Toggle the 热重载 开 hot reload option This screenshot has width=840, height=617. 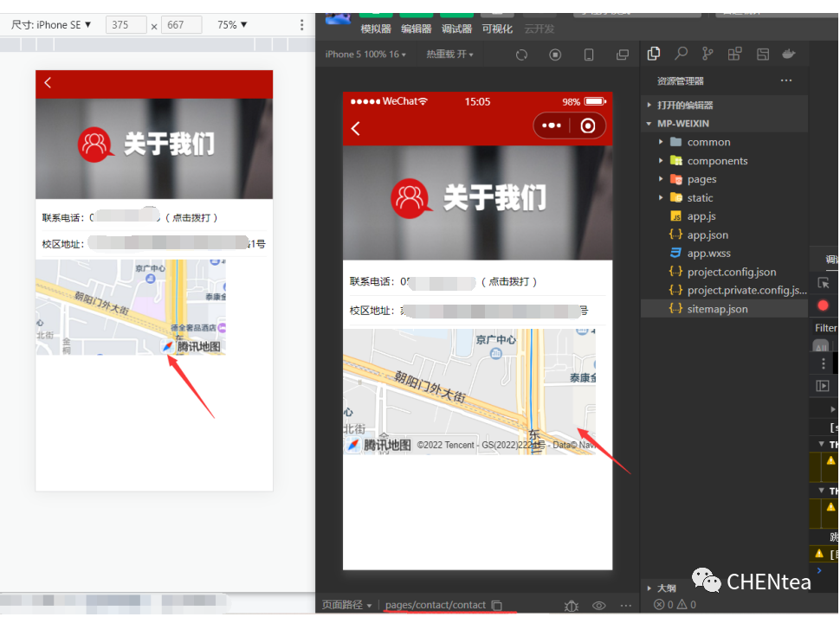449,55
